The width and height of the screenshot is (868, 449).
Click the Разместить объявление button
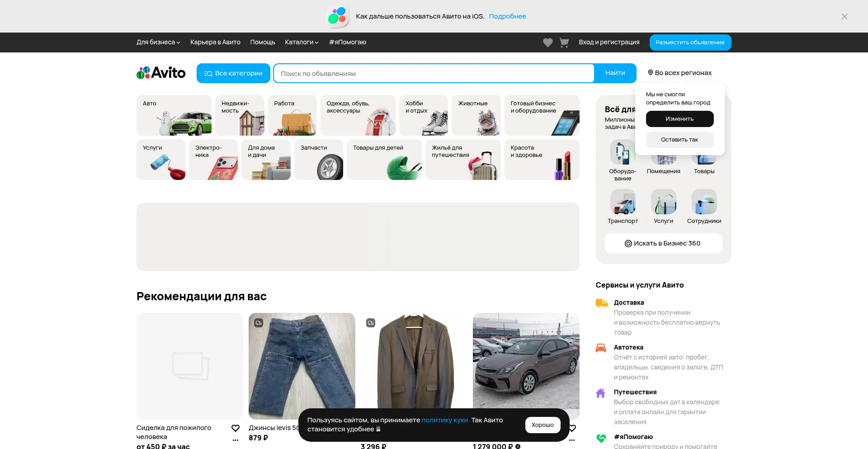click(x=690, y=42)
